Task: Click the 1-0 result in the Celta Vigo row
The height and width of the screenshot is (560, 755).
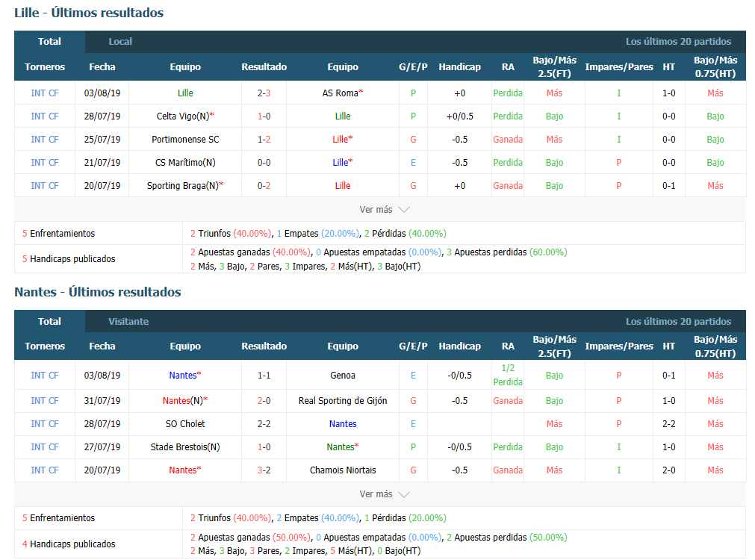Action: click(264, 116)
